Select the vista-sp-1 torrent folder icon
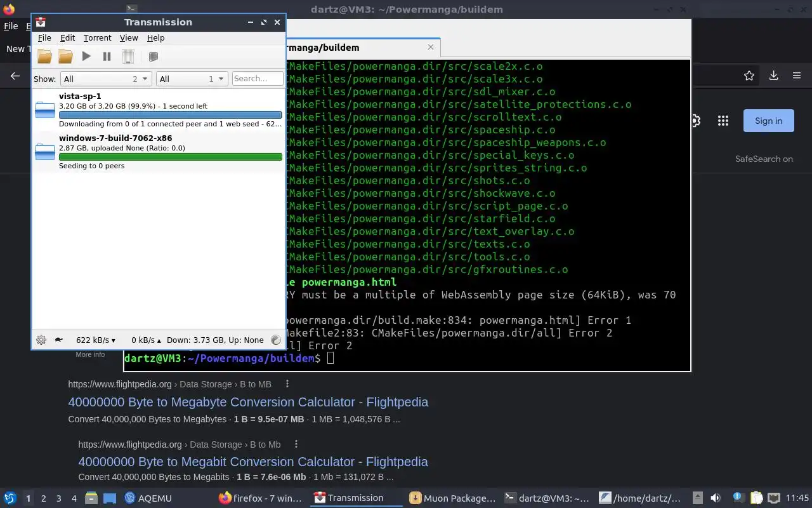Viewport: 812px width, 508px height. tap(45, 110)
